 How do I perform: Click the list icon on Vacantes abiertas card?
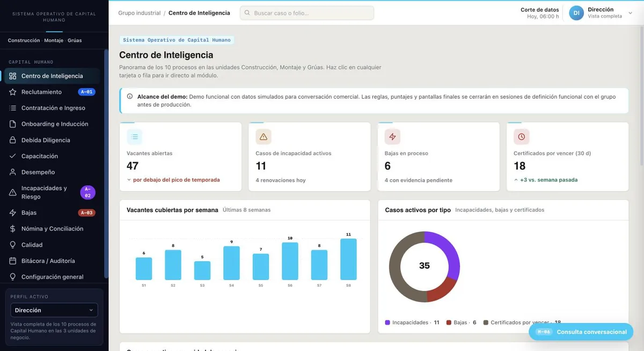coord(135,137)
